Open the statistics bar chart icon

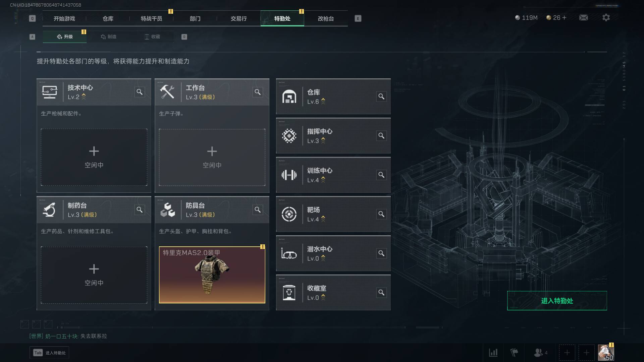493,353
